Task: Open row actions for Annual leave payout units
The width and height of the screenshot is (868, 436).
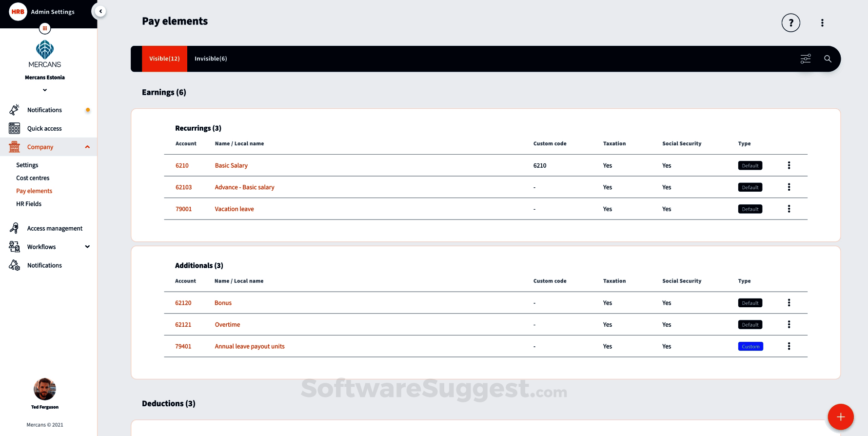Action: coord(789,346)
